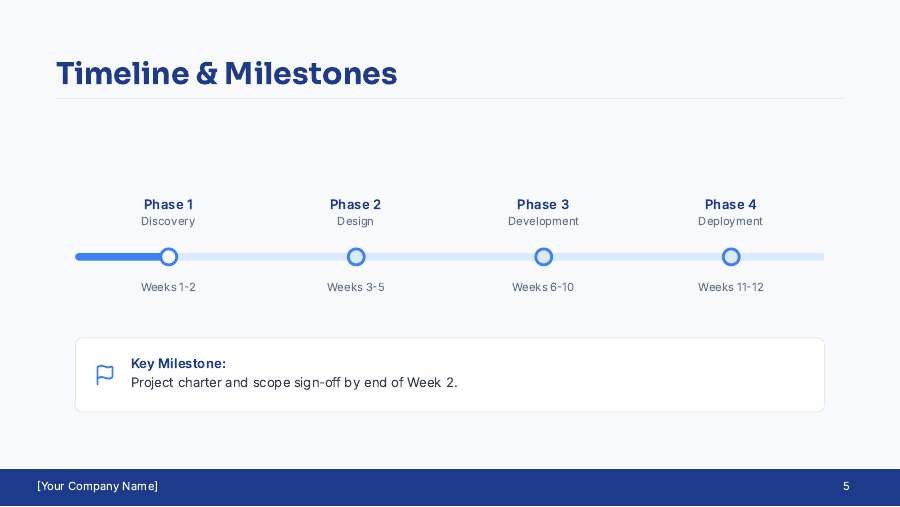Select the Timeline & Milestones title
Screen dimensions: 900x507
pos(226,74)
